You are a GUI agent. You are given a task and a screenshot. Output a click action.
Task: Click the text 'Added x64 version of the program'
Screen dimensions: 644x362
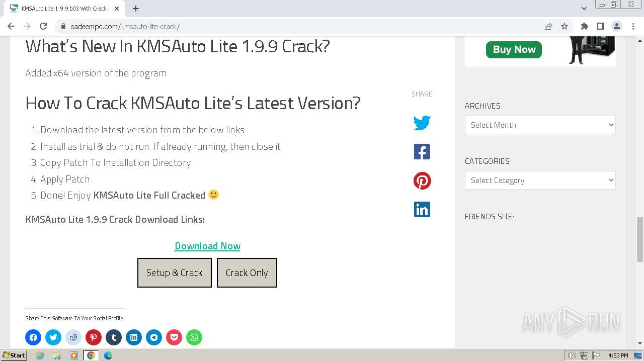(96, 73)
